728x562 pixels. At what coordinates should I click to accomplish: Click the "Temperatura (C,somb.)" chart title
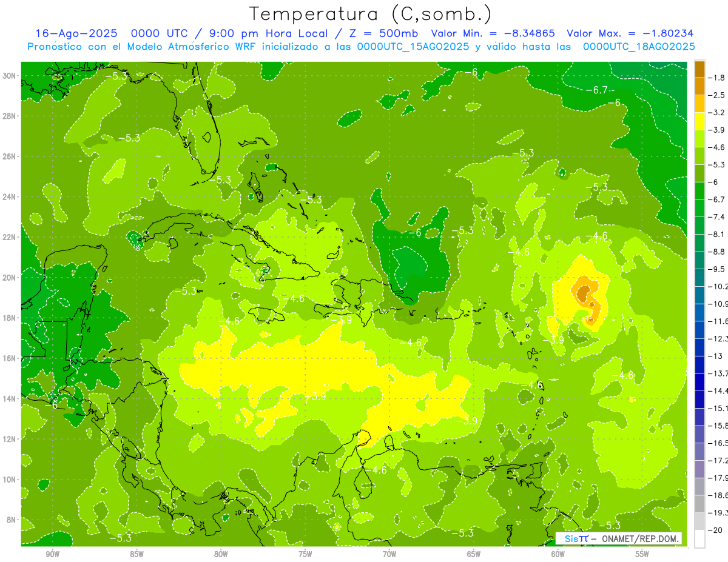pos(371,14)
